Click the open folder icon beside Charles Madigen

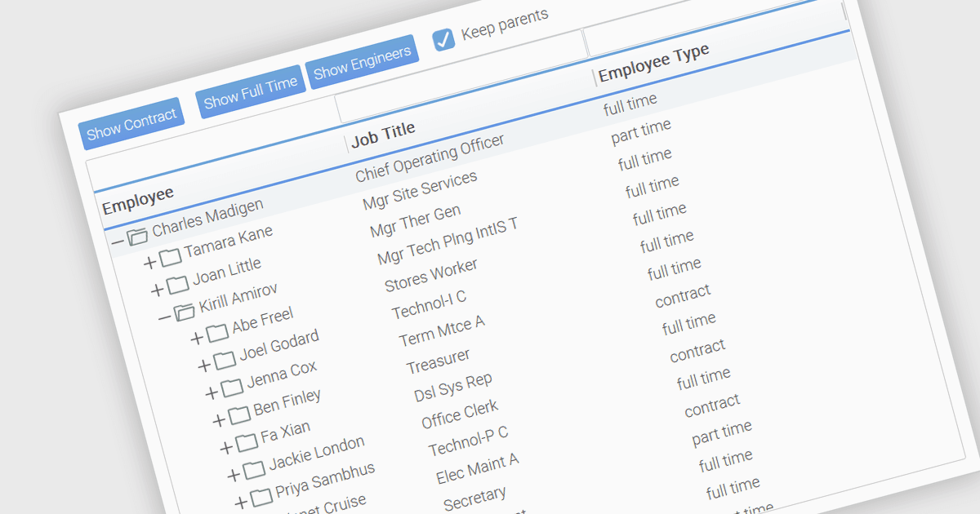[137, 236]
